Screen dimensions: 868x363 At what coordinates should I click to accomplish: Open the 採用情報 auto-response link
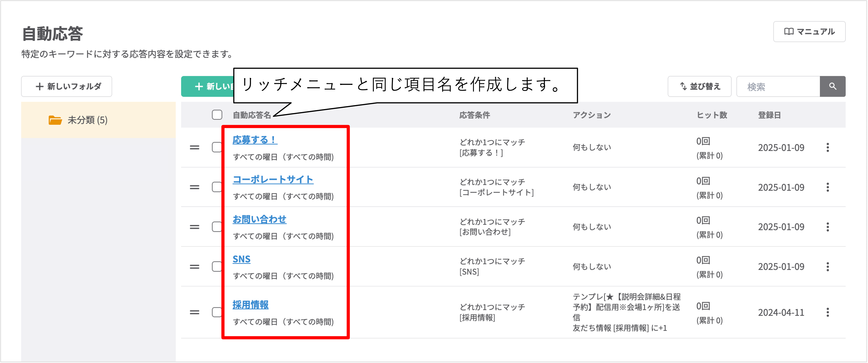pyautogui.click(x=251, y=304)
